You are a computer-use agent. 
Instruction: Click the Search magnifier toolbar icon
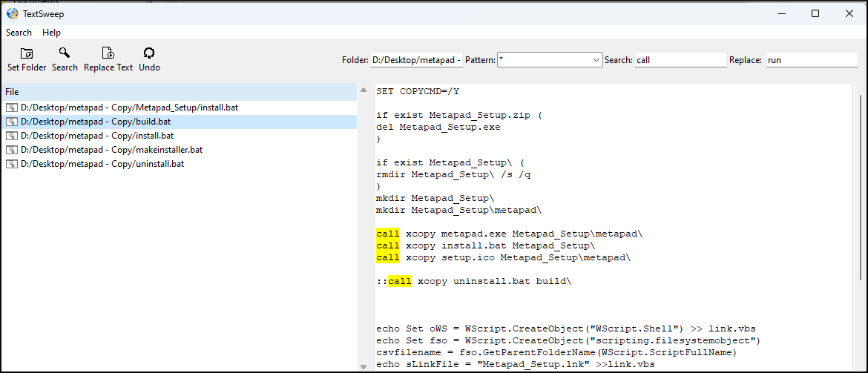pyautogui.click(x=65, y=53)
